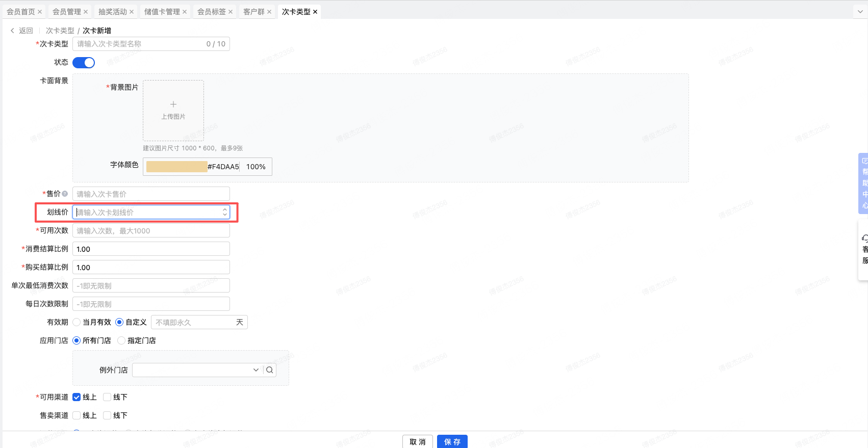
Task: Click the 返回 link
Action: (x=26, y=31)
